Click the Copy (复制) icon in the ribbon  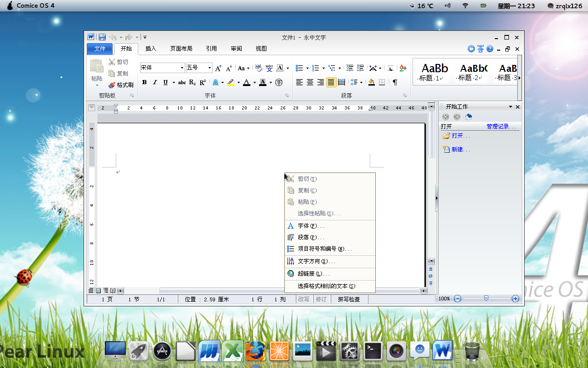point(112,73)
